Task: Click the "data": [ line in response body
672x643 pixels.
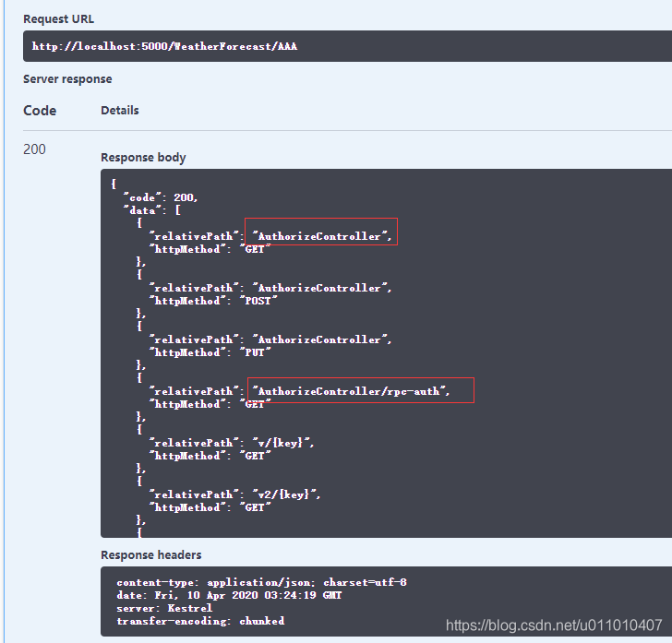Action: 152,210
